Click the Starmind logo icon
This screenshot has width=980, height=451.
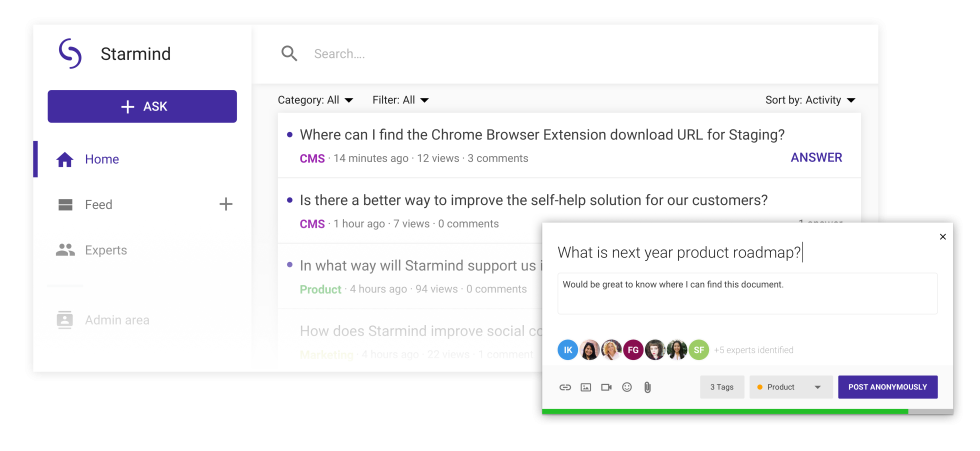click(x=70, y=54)
